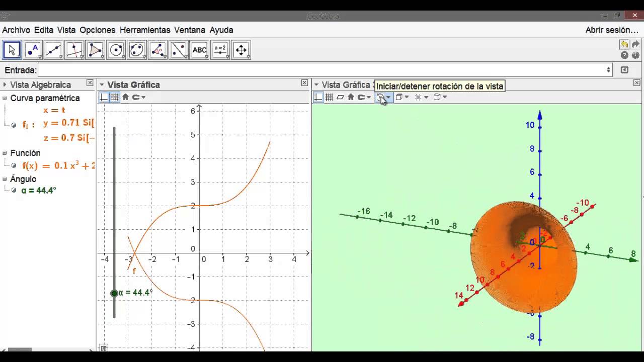Expand the Vista Algebraica panel arrow
The width and height of the screenshot is (644, 362).
[5, 85]
